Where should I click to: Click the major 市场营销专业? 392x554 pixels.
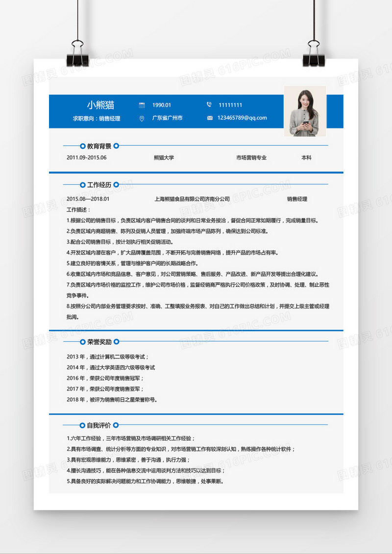pyautogui.click(x=251, y=157)
